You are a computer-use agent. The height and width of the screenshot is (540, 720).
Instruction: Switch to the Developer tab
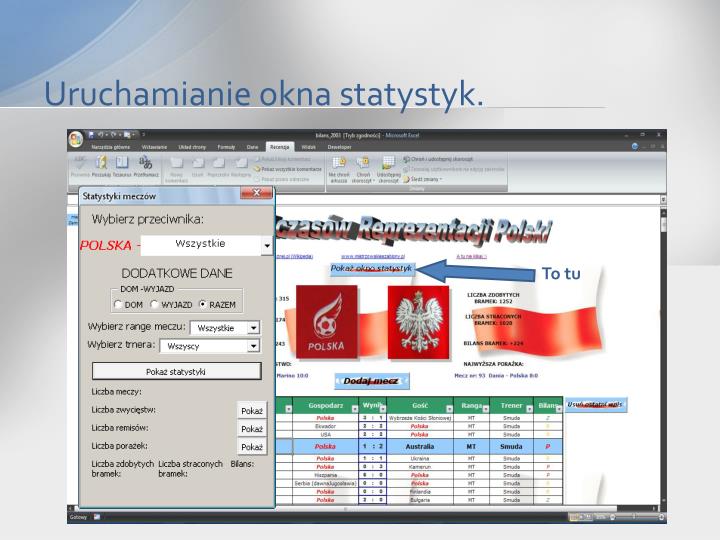click(339, 147)
